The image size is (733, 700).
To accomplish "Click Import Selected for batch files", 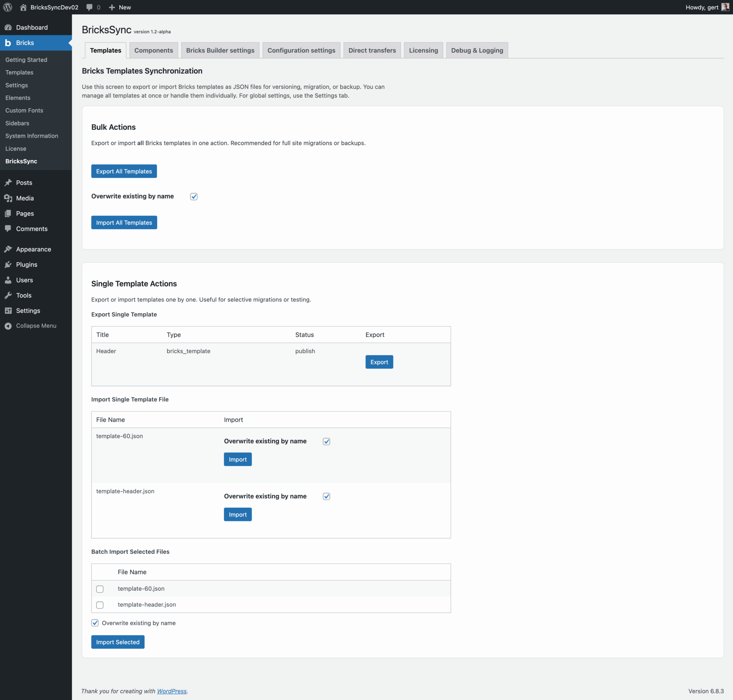I will [117, 642].
